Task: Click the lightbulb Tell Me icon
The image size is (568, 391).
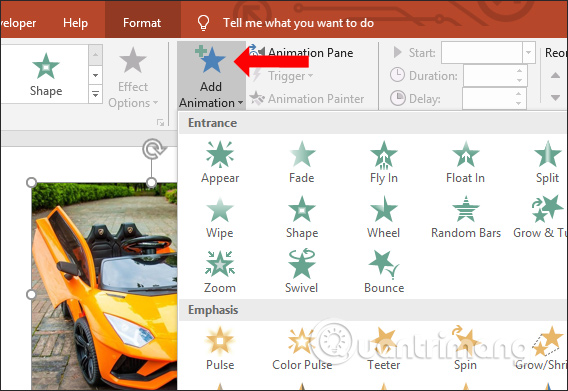Action: coord(203,23)
